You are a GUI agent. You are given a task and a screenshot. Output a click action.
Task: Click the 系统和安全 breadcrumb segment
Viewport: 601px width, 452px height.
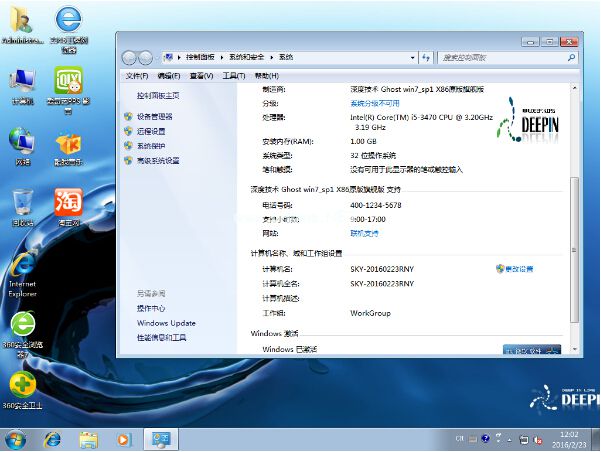[x=247, y=58]
